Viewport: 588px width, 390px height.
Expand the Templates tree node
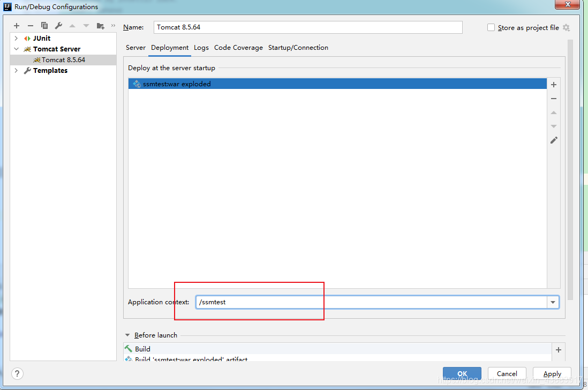tap(16, 71)
